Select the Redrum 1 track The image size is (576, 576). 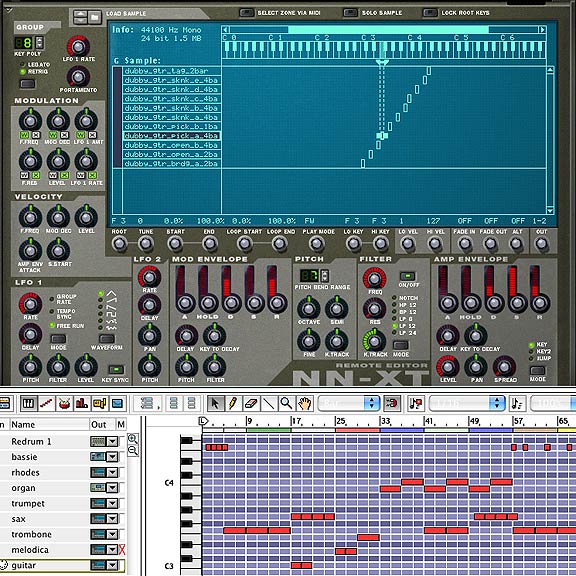pos(32,442)
